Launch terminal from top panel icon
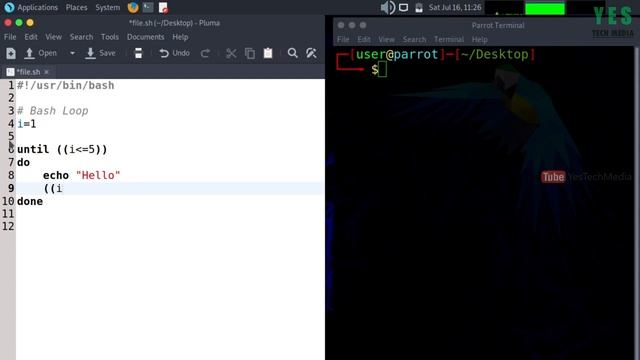Viewport: 640px width, 360px height. 148,7
